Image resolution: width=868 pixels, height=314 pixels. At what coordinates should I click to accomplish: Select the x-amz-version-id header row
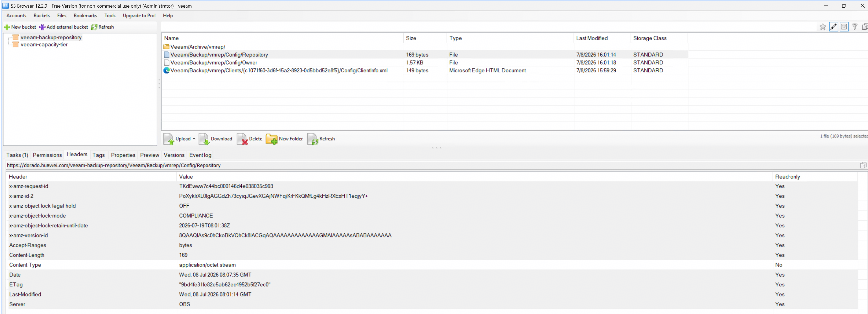(x=432, y=235)
